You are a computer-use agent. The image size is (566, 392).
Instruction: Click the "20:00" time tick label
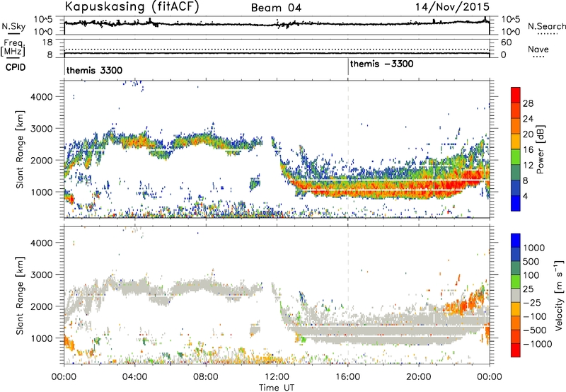pos(419,376)
